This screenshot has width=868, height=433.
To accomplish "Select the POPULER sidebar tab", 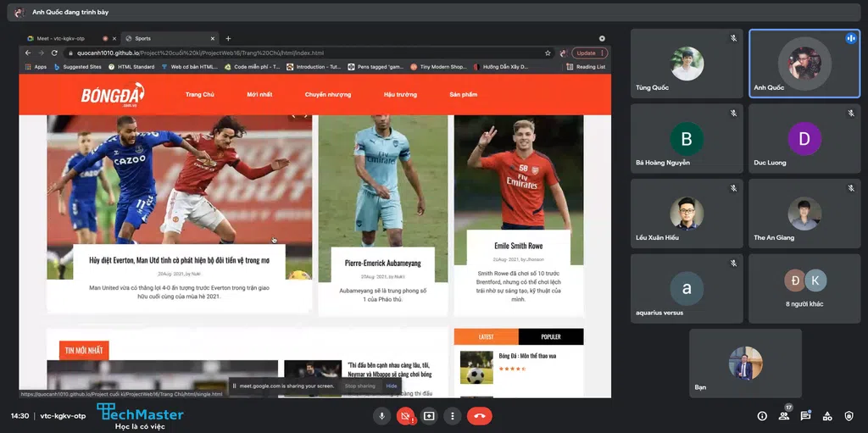I will 551,336.
